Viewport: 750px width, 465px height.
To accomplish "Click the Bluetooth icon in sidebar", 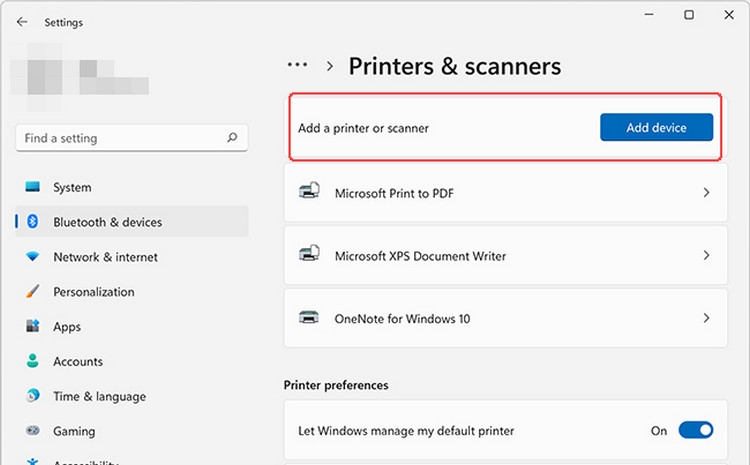I will pyautogui.click(x=33, y=221).
